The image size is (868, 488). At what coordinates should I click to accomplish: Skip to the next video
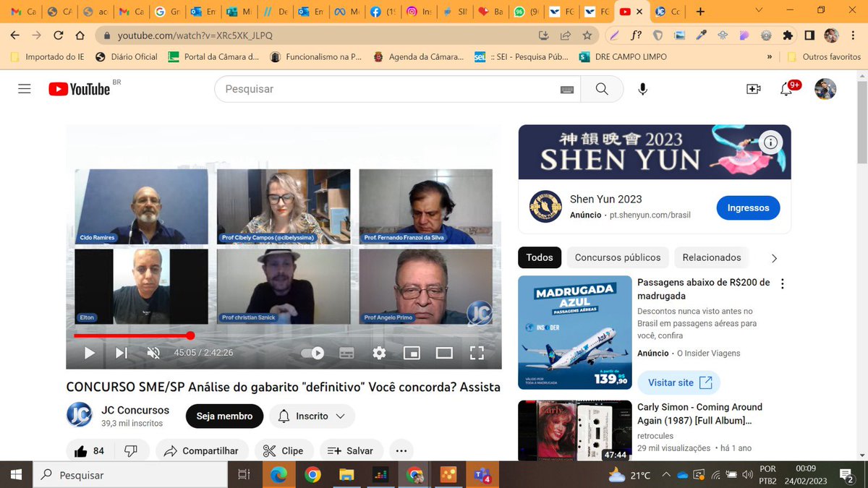click(122, 353)
